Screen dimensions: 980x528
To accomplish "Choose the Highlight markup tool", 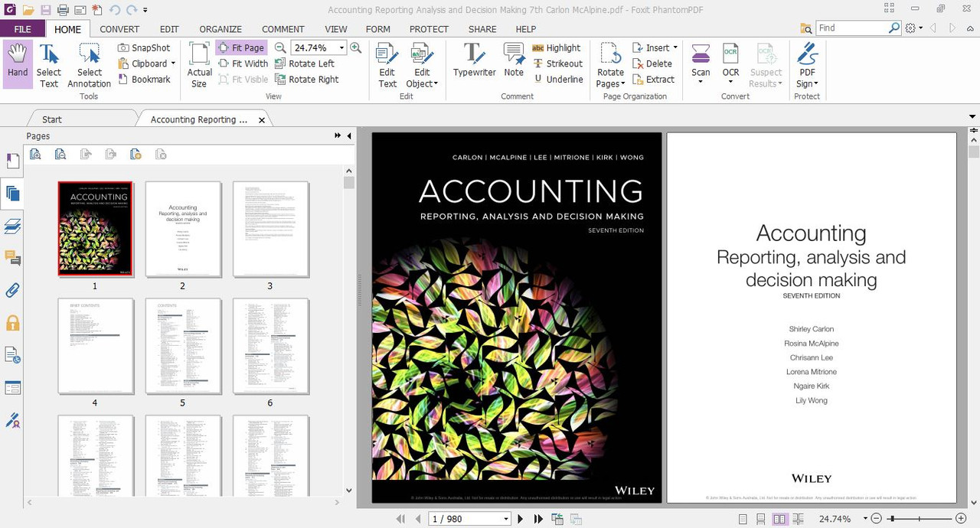I will coord(557,47).
